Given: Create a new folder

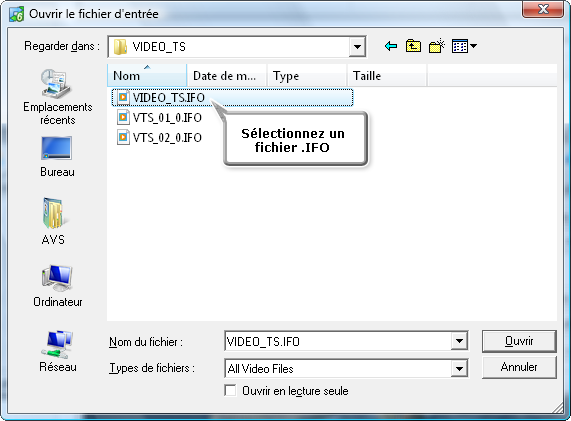Looking at the screenshot, I should point(437,46).
